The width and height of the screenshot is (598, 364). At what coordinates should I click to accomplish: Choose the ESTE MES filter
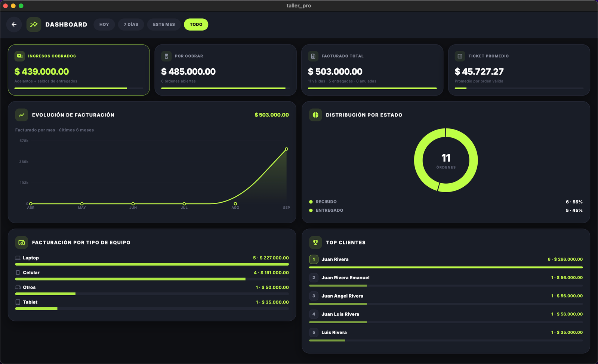164,25
